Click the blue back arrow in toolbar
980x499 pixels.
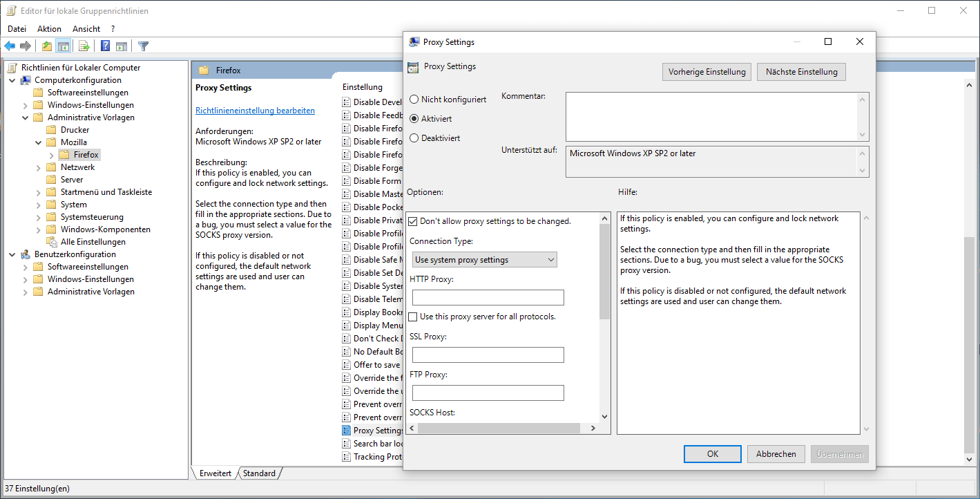pyautogui.click(x=10, y=46)
